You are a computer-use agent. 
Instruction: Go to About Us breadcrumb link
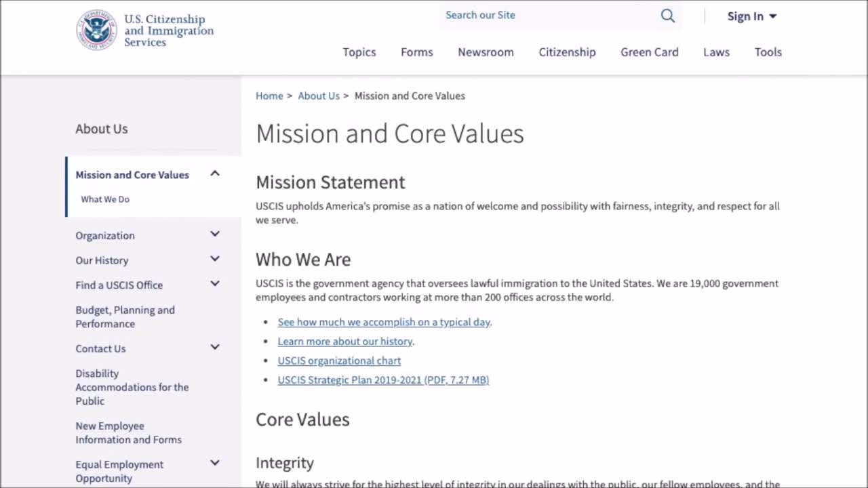(x=319, y=96)
